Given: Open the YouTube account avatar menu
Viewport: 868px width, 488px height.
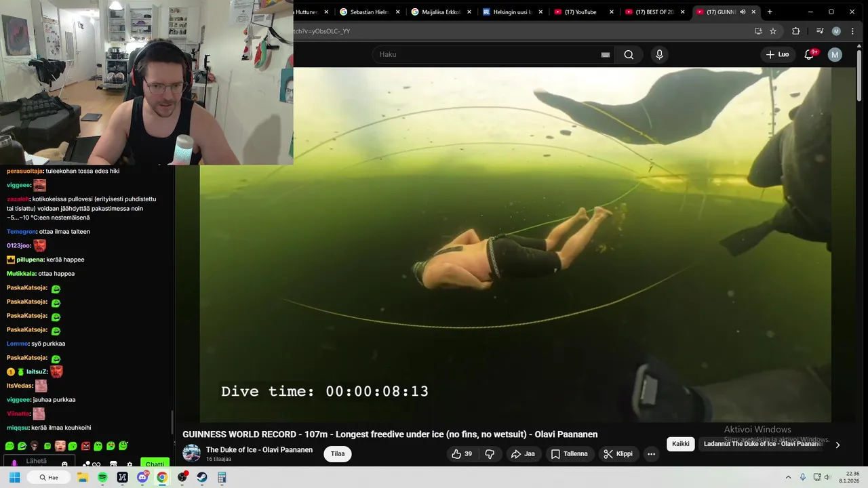Looking at the screenshot, I should (x=835, y=55).
